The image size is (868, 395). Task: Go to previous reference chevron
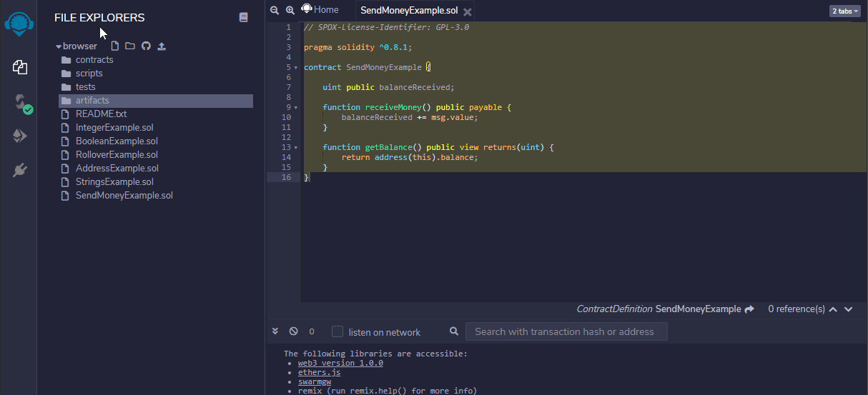pos(833,309)
